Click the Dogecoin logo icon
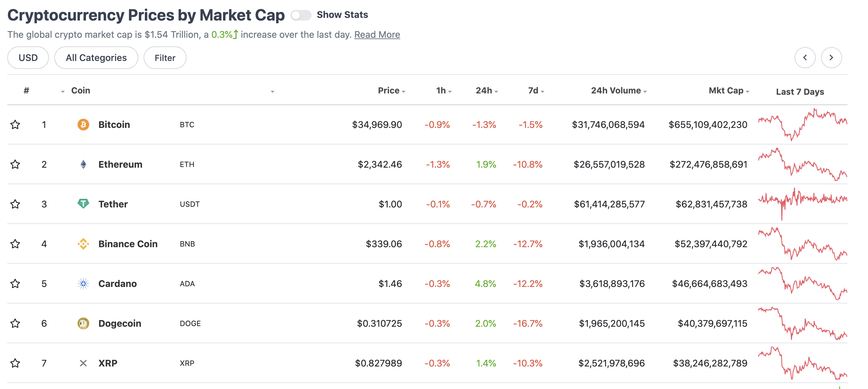868x389 pixels. pyautogui.click(x=83, y=323)
